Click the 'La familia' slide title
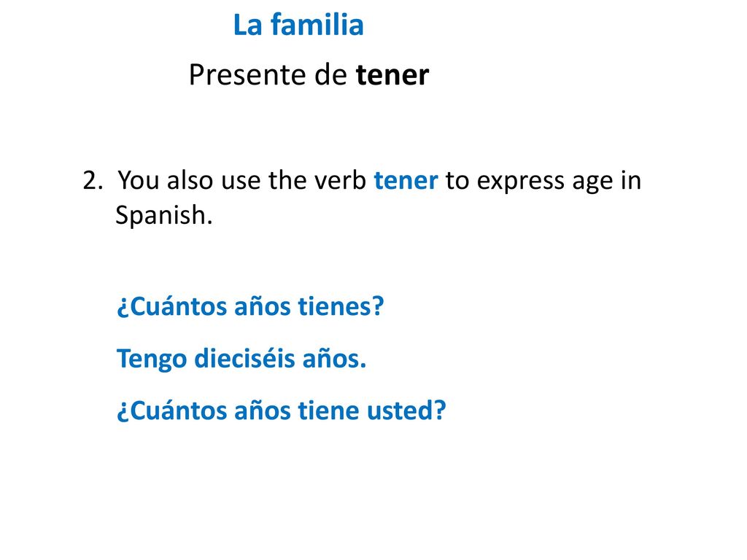Image resolution: width=747 pixels, height=560 pixels. tap(298, 25)
